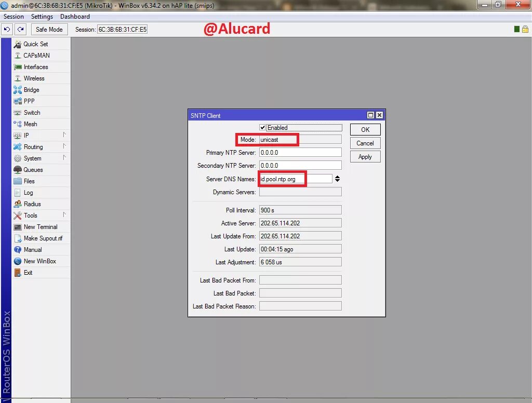The image size is (532, 403).
Task: Open the Settings menu
Action: 42,17
